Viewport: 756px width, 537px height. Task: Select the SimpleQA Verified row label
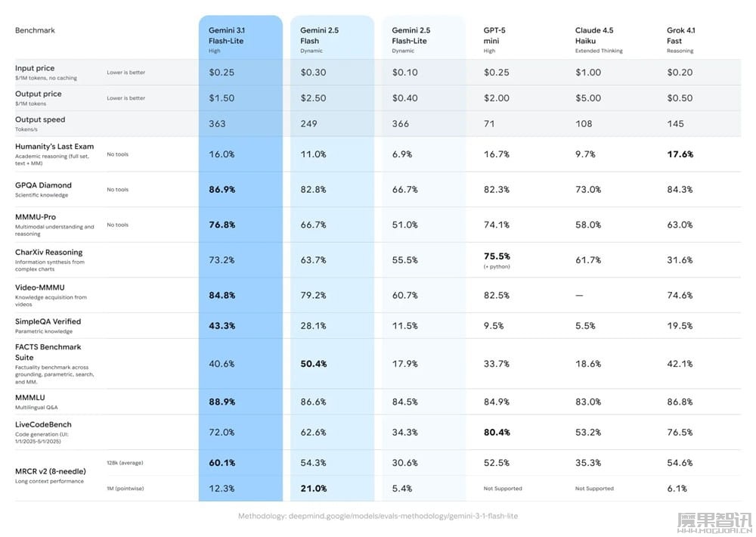point(48,321)
